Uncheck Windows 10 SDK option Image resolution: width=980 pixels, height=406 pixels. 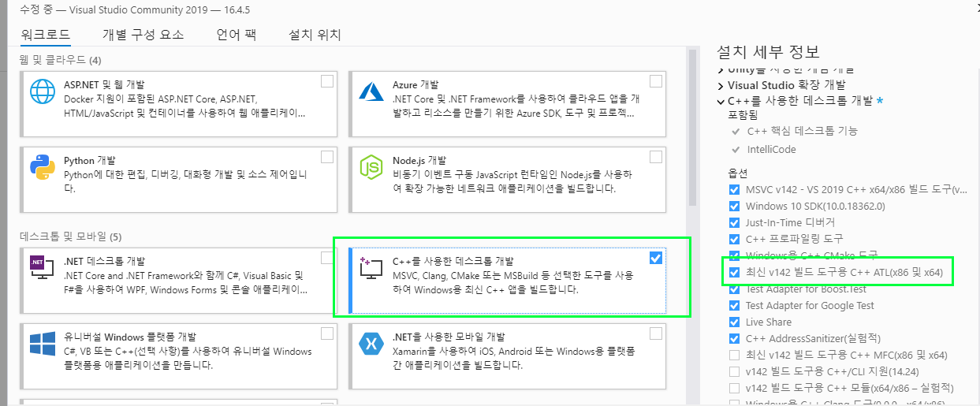pos(735,206)
